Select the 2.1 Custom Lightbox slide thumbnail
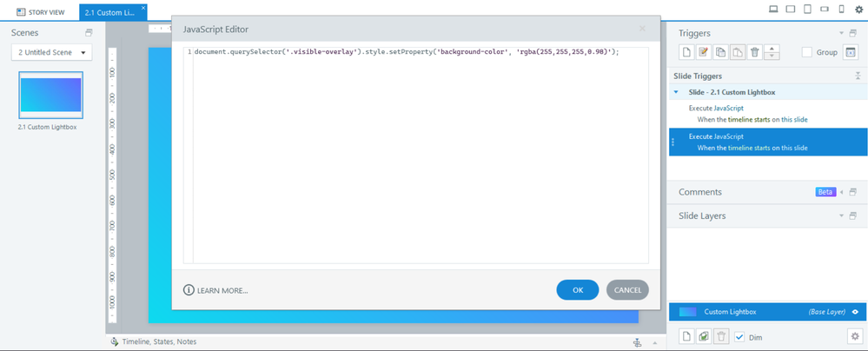 tap(51, 95)
